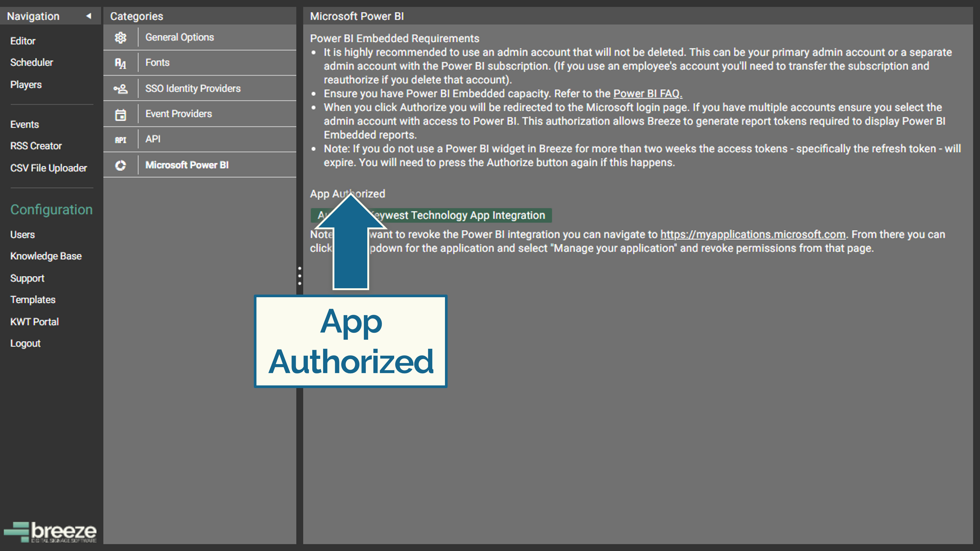Screen dimensions: 980x551
Task: Open SSO Identity Providers category
Action: click(x=199, y=88)
